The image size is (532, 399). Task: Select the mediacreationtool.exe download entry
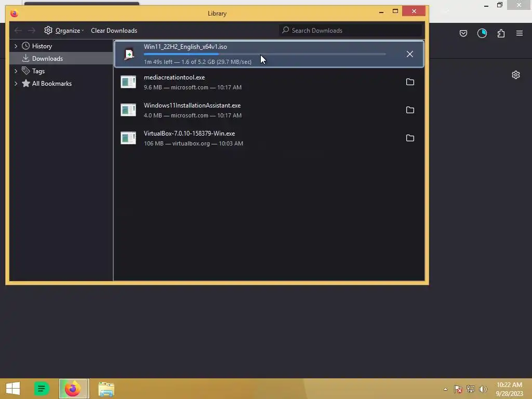pyautogui.click(x=269, y=82)
